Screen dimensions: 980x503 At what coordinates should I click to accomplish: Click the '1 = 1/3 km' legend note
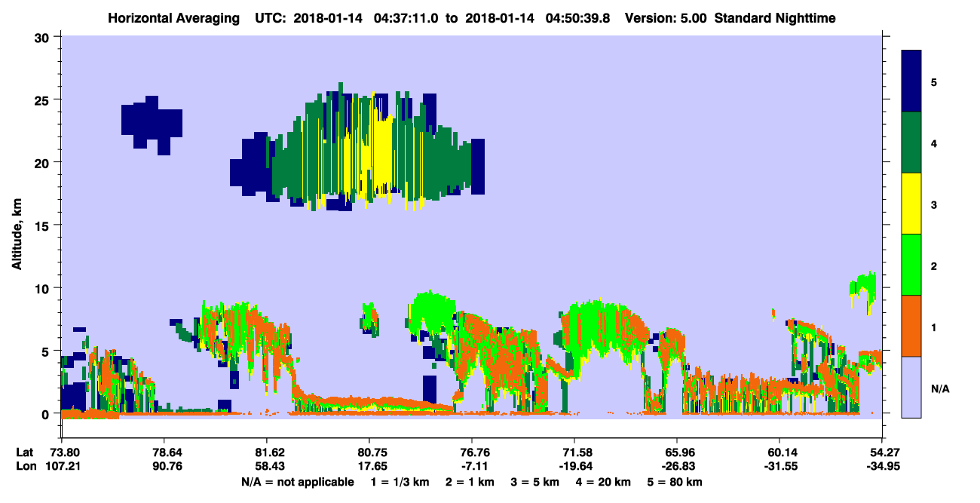tap(400, 482)
